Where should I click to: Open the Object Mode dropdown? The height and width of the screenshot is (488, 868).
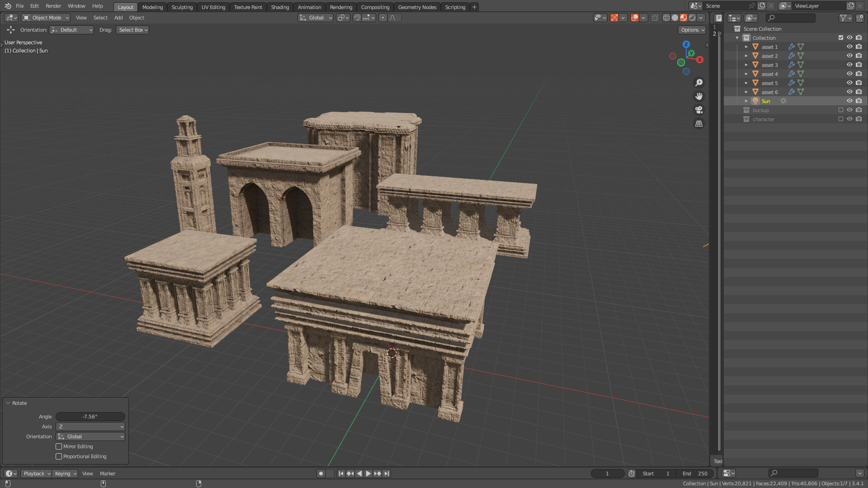[46, 18]
